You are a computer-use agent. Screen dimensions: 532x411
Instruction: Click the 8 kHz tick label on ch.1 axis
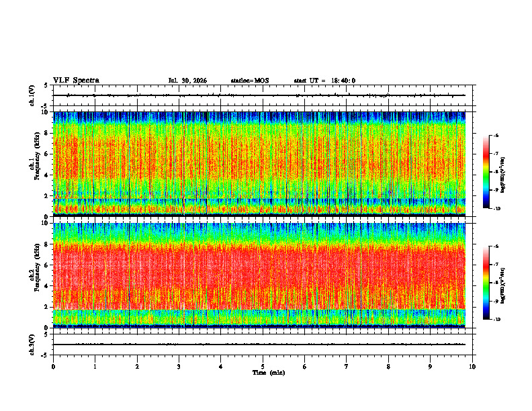pos(46,133)
